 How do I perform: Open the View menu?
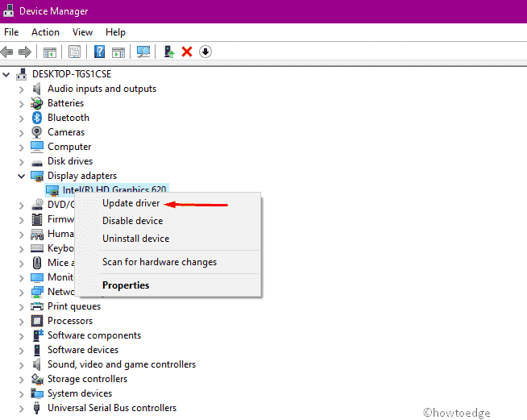click(82, 32)
